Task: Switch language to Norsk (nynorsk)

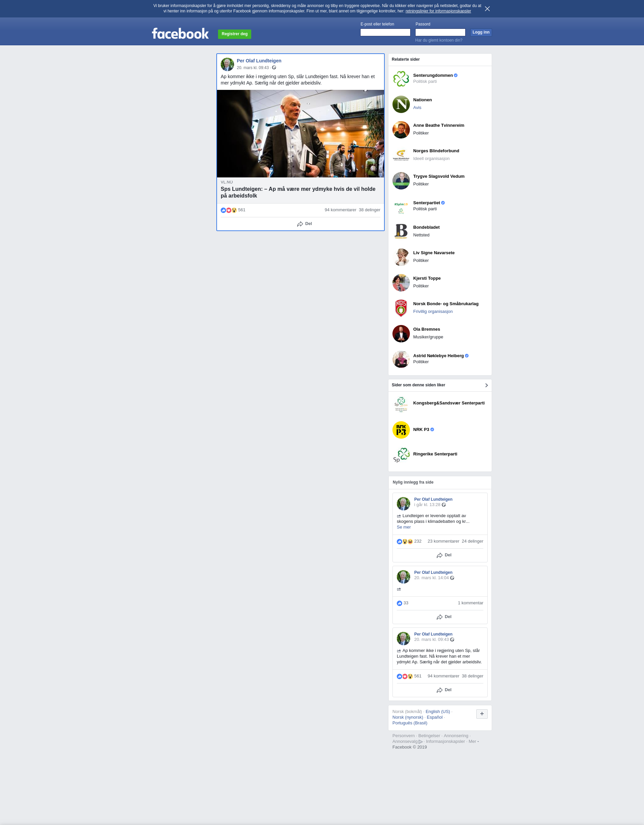Action: click(408, 717)
